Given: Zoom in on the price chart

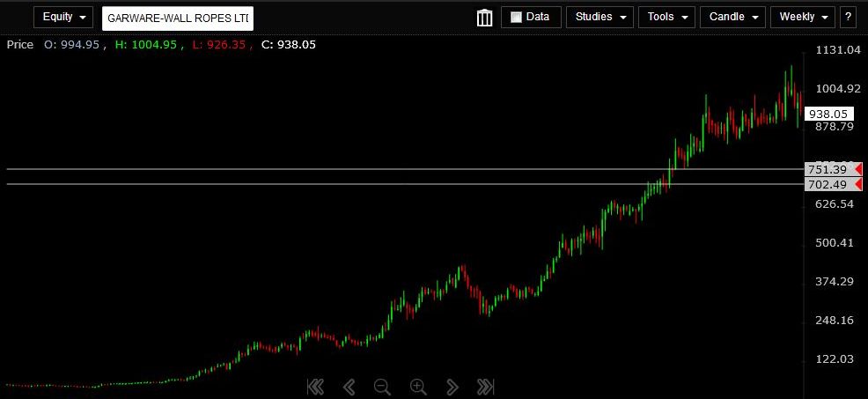Looking at the screenshot, I should point(417,386).
